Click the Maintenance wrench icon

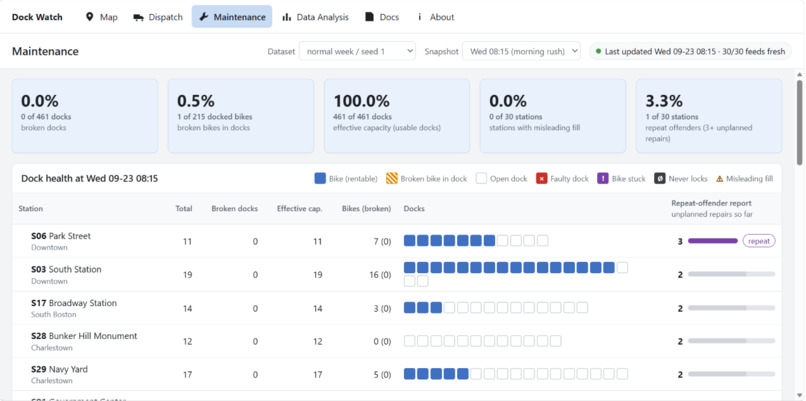pos(204,17)
